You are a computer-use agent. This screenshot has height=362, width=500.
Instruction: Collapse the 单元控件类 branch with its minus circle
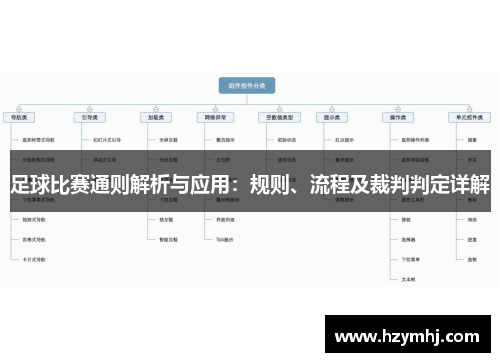point(469,109)
